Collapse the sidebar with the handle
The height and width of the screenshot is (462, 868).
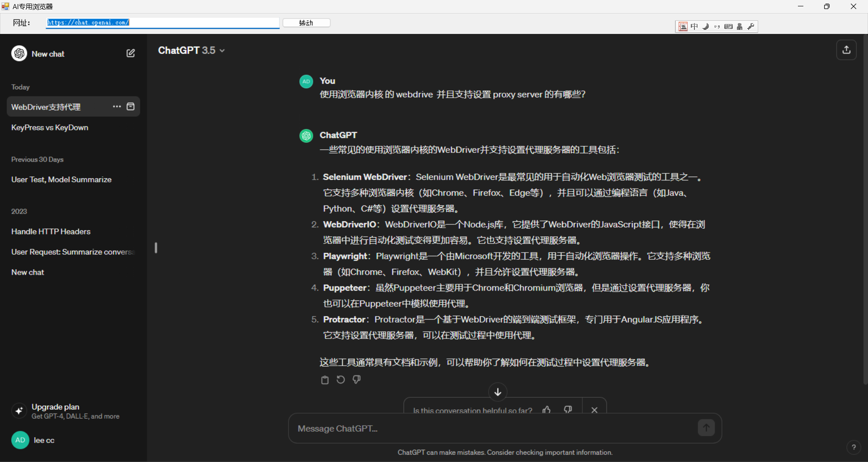(156, 248)
